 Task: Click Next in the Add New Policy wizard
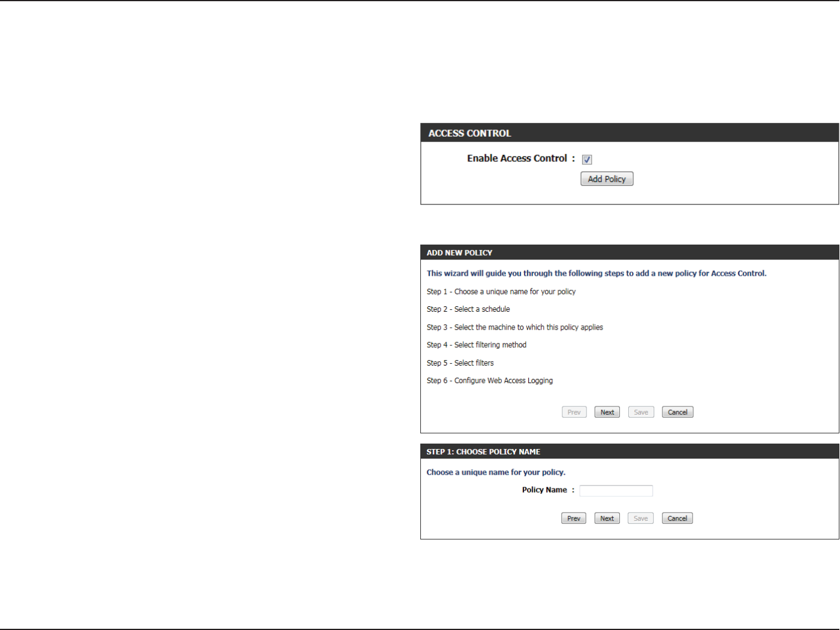[607, 412]
